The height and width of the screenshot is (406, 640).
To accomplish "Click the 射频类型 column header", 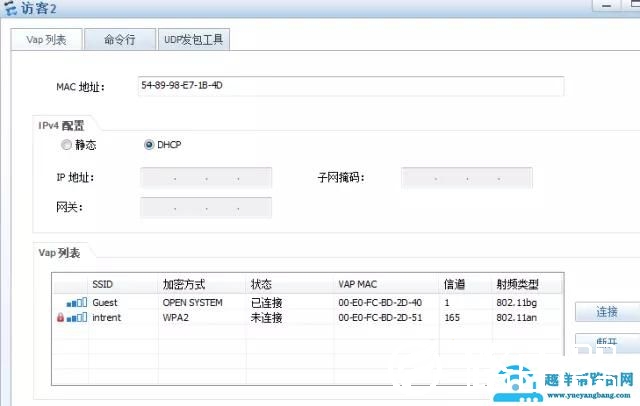I will [527, 284].
